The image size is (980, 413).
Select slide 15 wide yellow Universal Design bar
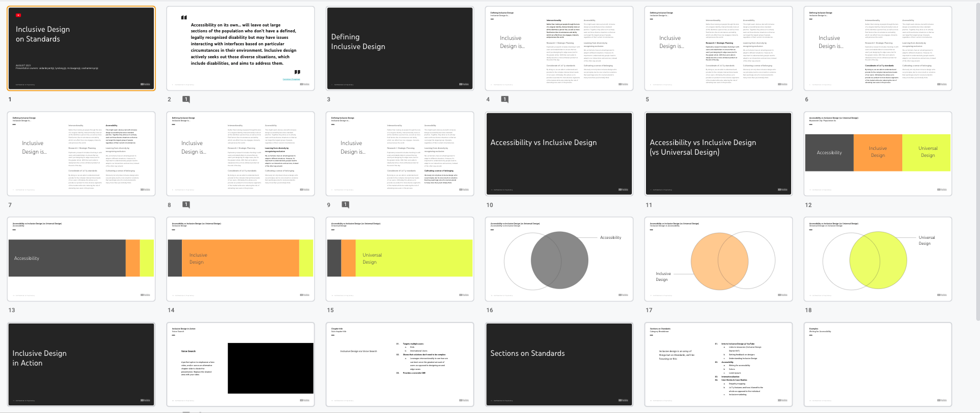coord(400,259)
